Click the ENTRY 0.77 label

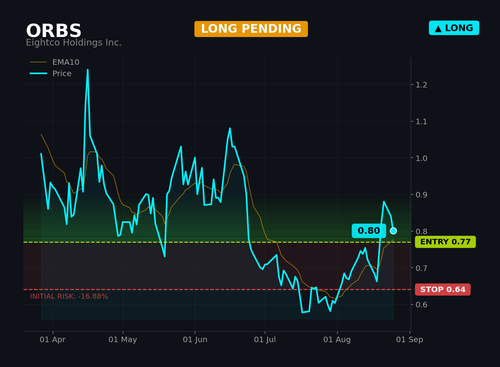[445, 242]
